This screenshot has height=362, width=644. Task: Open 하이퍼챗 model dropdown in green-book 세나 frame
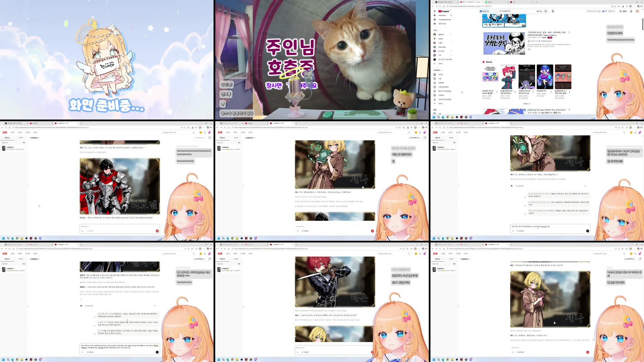click(x=415, y=138)
